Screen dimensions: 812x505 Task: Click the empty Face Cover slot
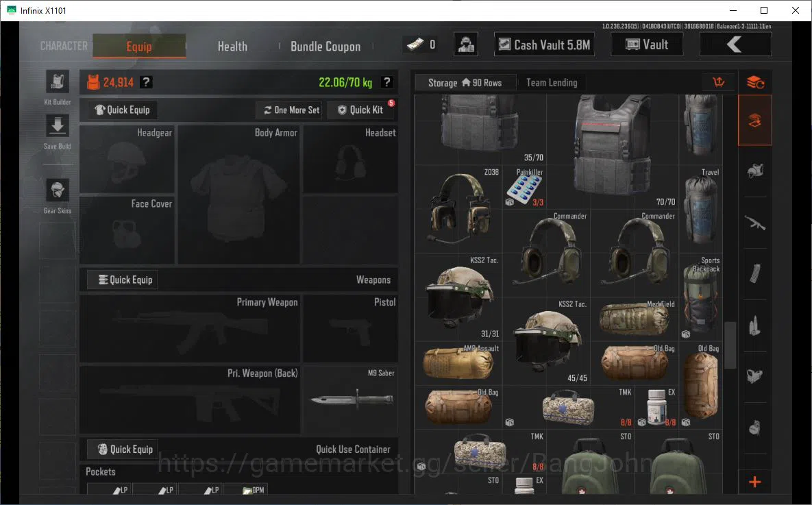(x=127, y=230)
